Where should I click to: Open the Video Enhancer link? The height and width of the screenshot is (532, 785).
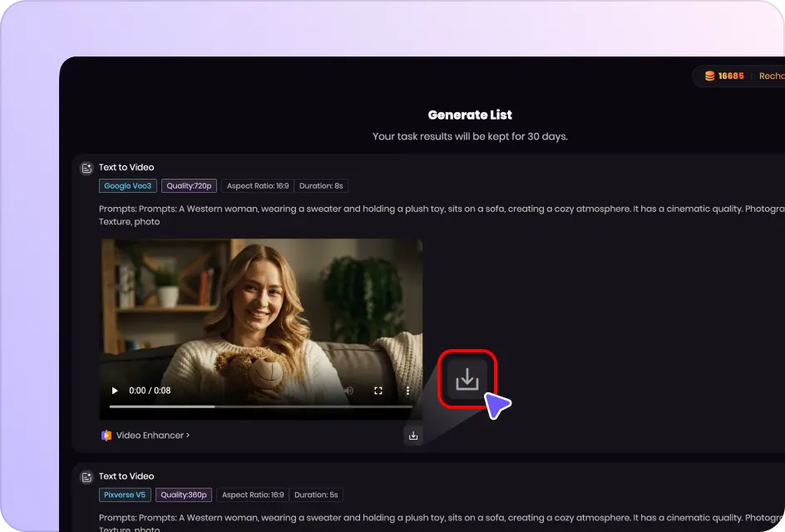click(x=152, y=435)
